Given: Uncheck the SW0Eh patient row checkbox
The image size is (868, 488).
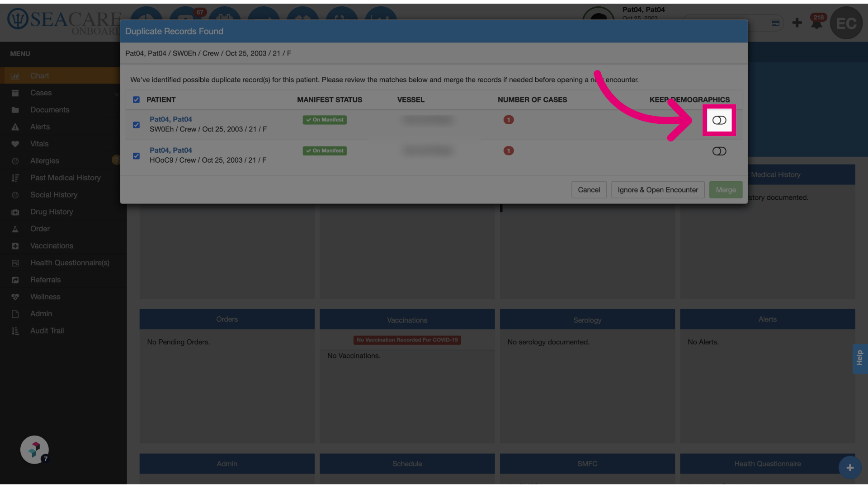Looking at the screenshot, I should (x=136, y=125).
